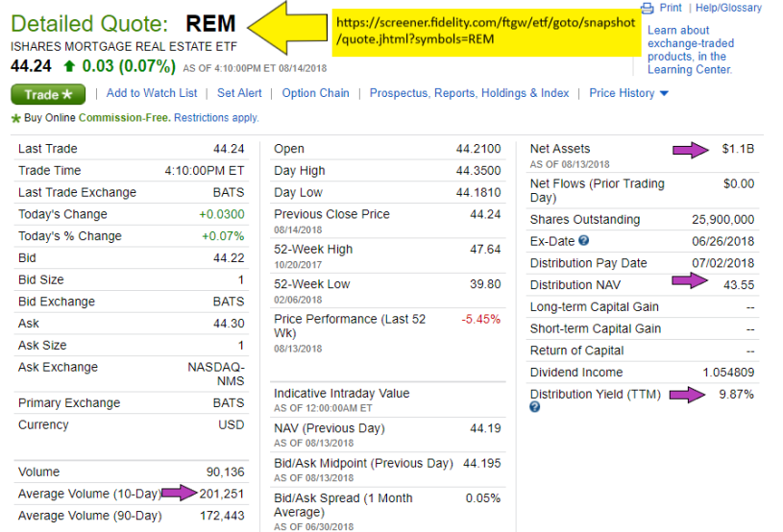
Task: Click the green star beside Buy Online
Action: click(x=14, y=118)
